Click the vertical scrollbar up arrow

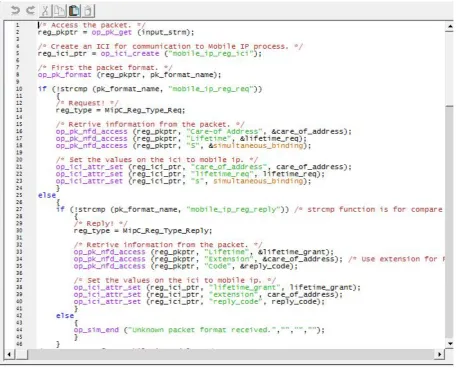point(450,26)
